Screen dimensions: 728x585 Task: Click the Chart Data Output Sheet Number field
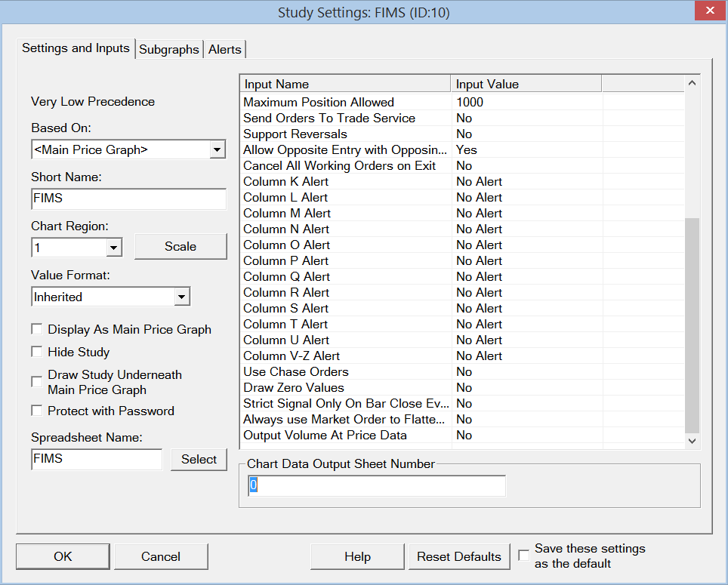[376, 486]
